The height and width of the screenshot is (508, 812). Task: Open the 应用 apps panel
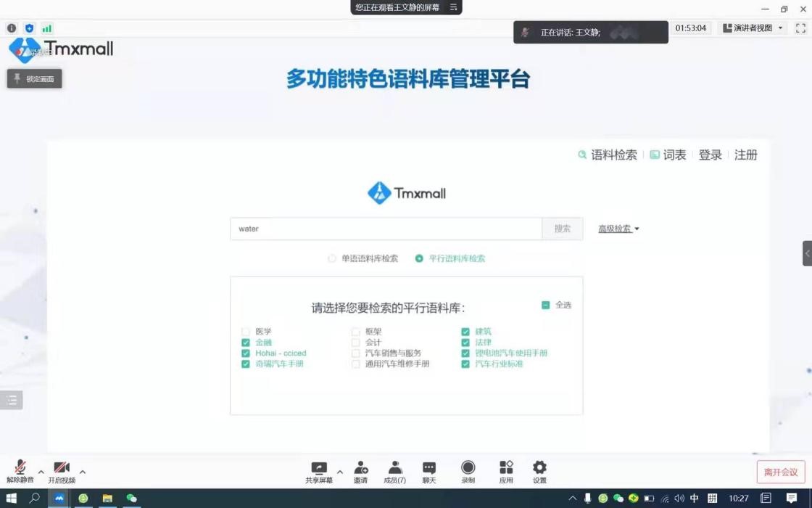506,472
